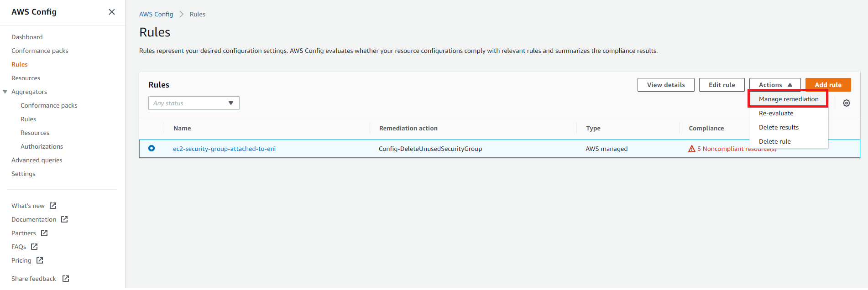Select the ec2-security-group-attached-to-eni radio button
The height and width of the screenshot is (290, 868).
click(x=152, y=148)
